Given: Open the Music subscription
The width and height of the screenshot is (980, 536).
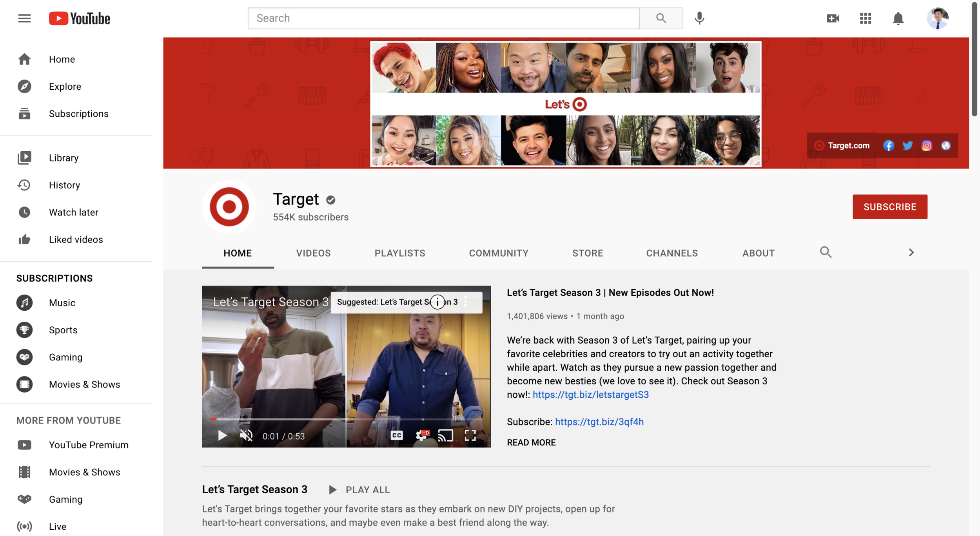Looking at the screenshot, I should (x=76, y=303).
